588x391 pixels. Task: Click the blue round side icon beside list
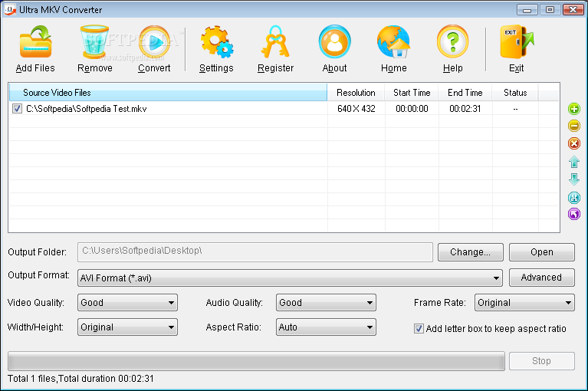(x=573, y=197)
